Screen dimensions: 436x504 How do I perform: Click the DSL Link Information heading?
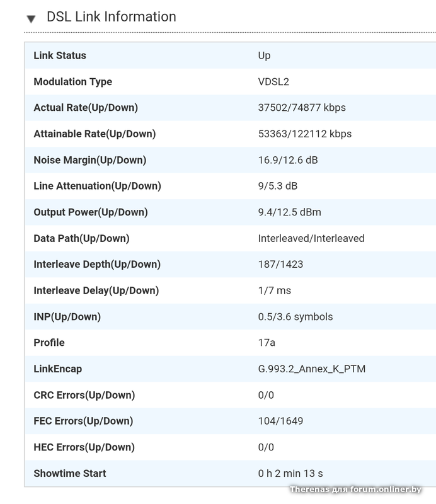(112, 17)
